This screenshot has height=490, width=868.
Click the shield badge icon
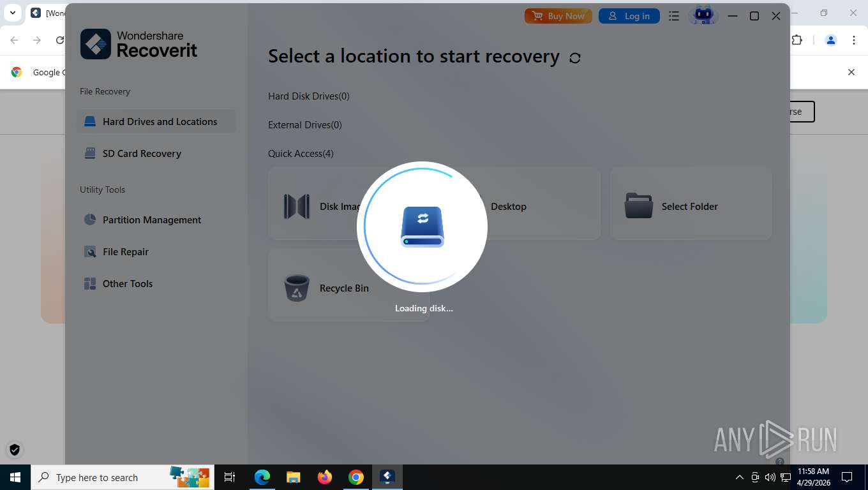15,450
